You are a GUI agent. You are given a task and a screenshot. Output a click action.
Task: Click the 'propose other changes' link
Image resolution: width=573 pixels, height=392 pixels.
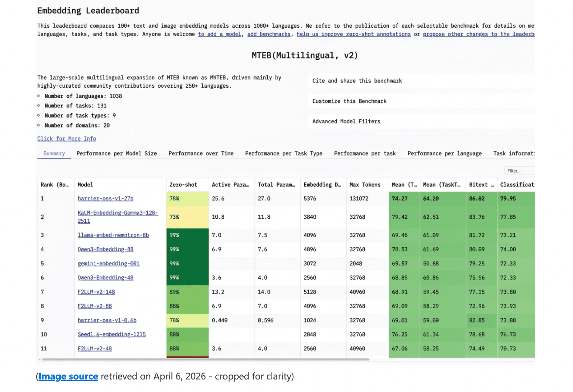click(479, 34)
